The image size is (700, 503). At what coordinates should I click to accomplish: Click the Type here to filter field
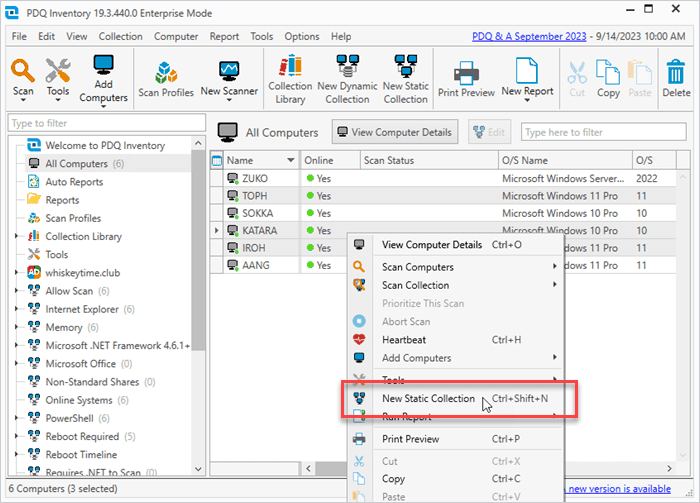pos(604,132)
